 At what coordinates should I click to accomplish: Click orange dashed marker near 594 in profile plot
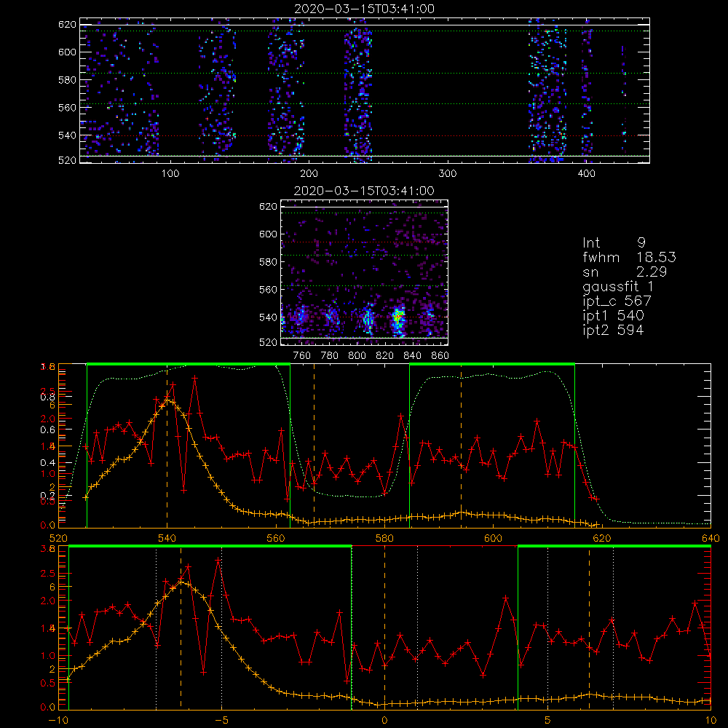461,446
